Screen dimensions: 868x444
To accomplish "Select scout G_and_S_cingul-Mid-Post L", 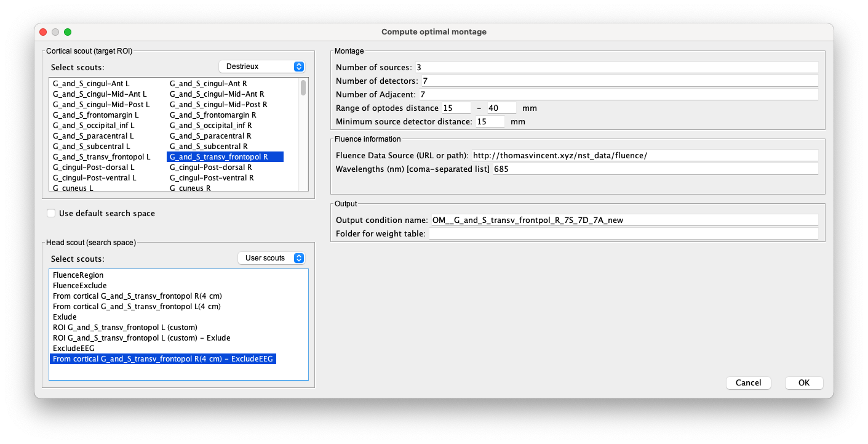I will 101,104.
